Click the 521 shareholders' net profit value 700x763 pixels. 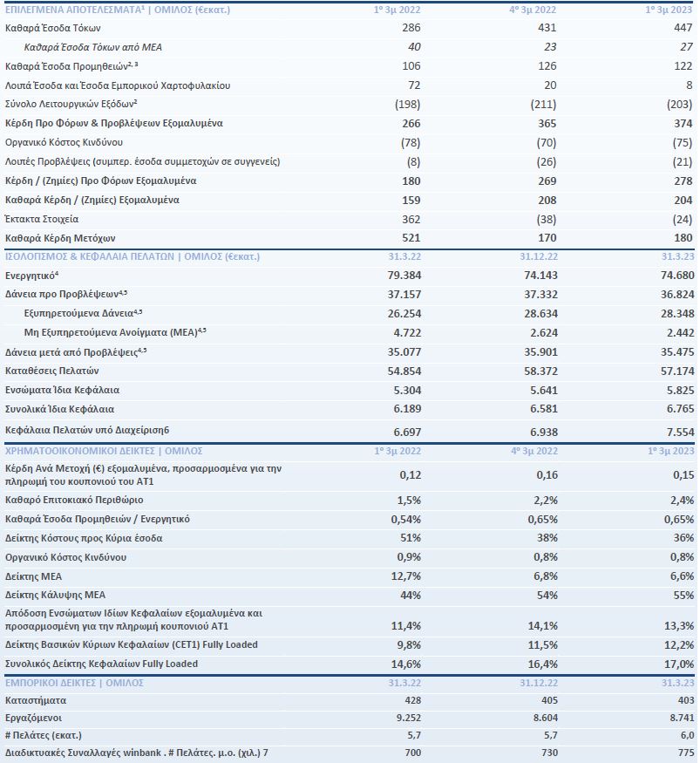[x=410, y=238]
